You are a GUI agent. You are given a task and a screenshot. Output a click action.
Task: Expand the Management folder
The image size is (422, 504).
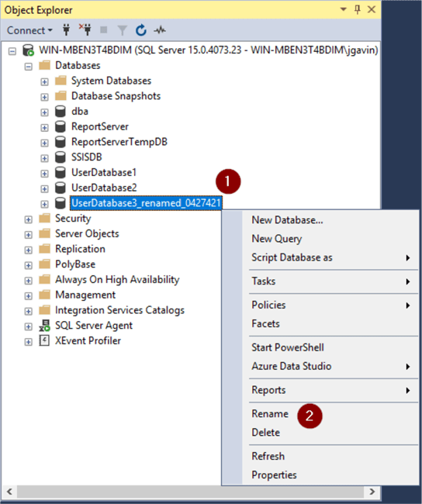pos(28,296)
